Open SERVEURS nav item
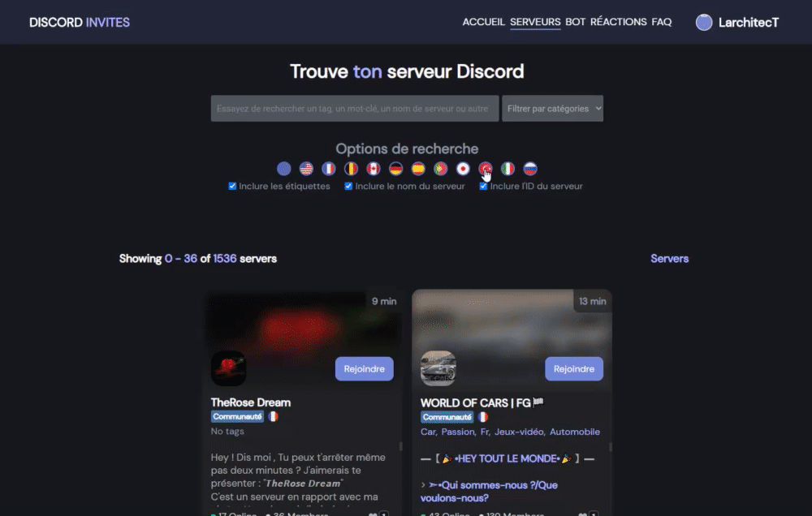 point(535,22)
